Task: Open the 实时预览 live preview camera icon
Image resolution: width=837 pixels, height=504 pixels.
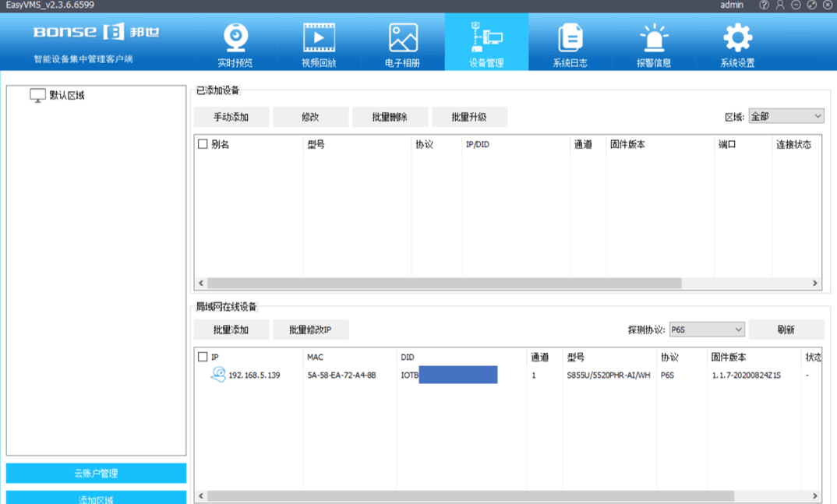Action: [x=235, y=37]
